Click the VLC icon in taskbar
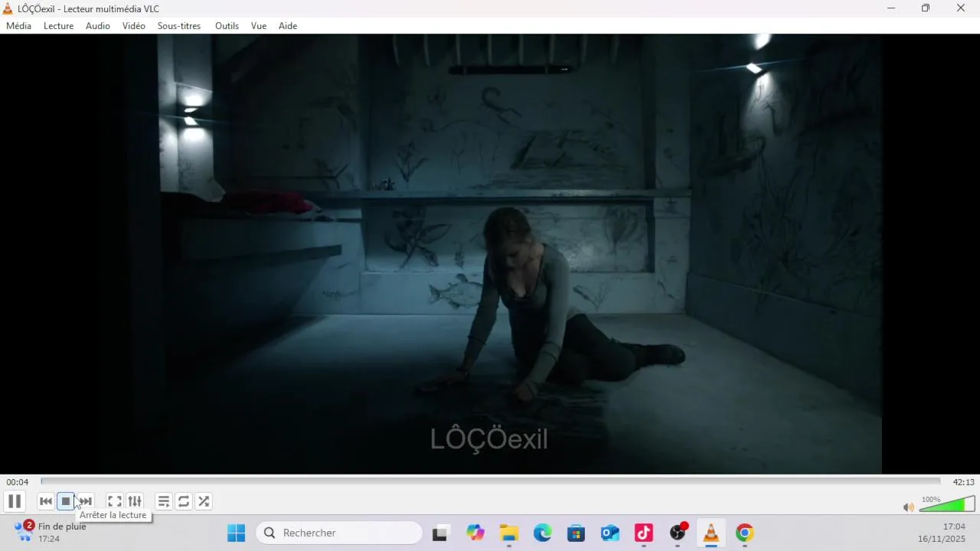This screenshot has height=551, width=980. pyautogui.click(x=711, y=533)
